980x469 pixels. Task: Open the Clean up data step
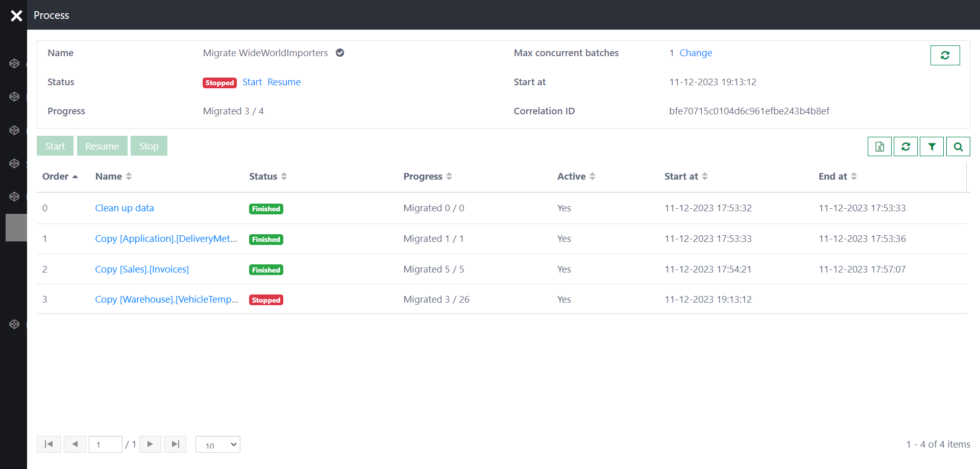coord(125,208)
